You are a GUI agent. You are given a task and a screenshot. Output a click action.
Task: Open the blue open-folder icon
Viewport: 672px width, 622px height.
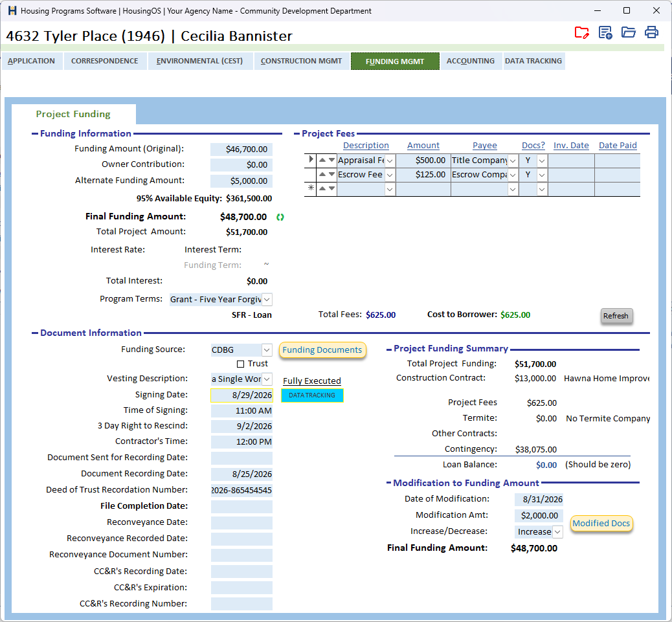tap(628, 32)
